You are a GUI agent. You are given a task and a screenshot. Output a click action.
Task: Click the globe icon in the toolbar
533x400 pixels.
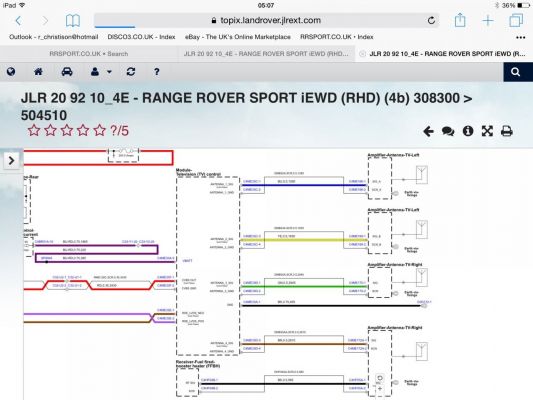(11, 72)
